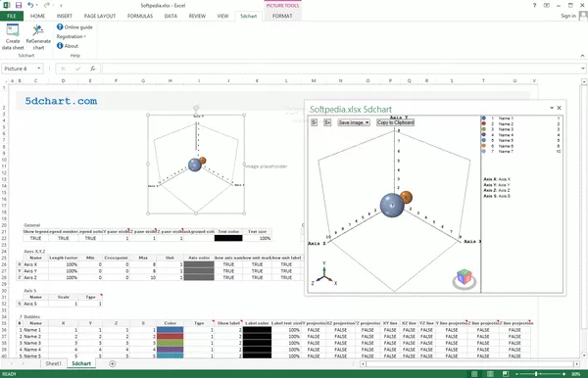The width and height of the screenshot is (588, 378).
Task: Click the zoom in plus icon
Action: pyautogui.click(x=563, y=374)
